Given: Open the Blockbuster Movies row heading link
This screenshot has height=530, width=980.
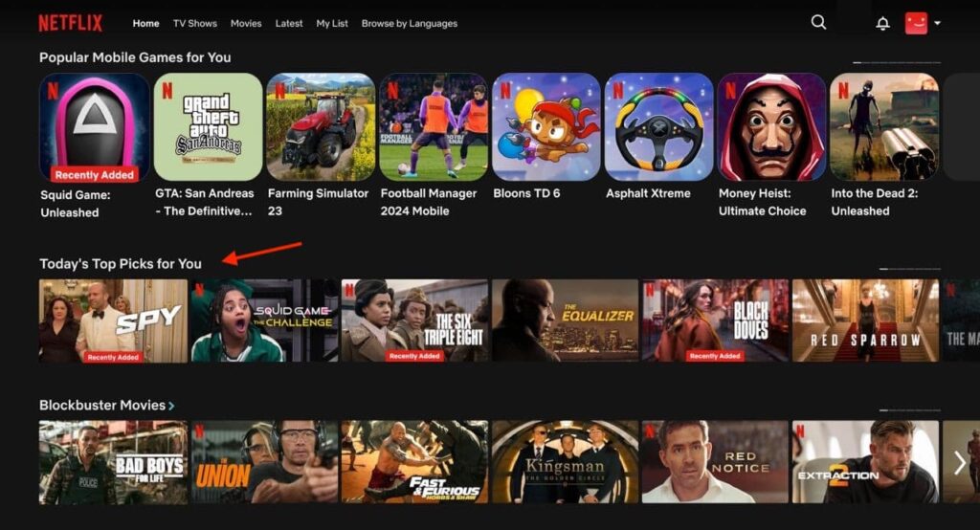Looking at the screenshot, I should pyautogui.click(x=102, y=405).
